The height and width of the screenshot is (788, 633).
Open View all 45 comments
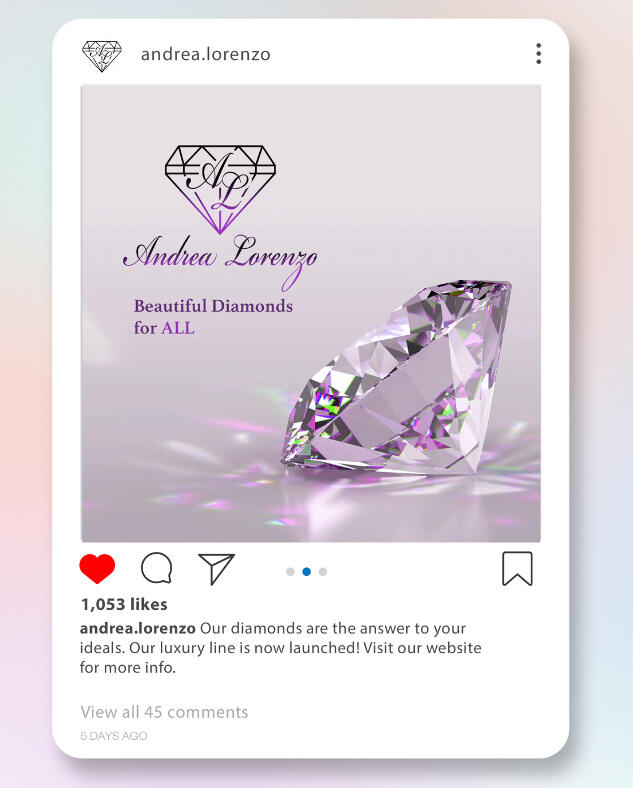tap(164, 712)
